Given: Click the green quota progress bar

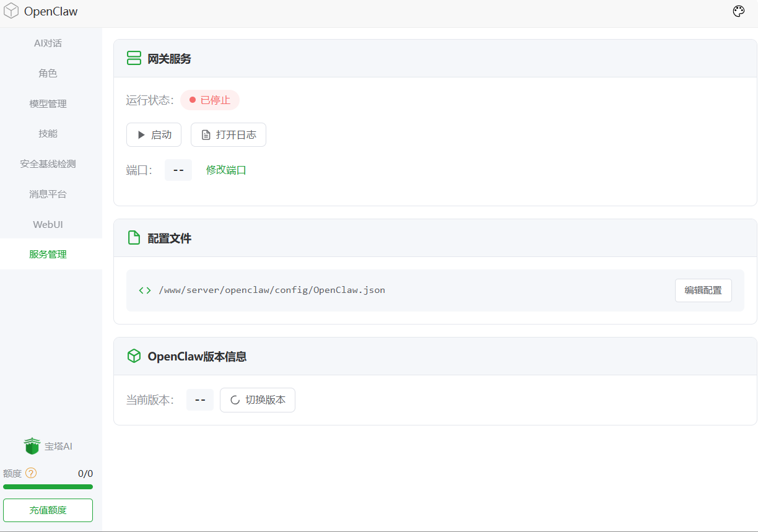Looking at the screenshot, I should [48, 487].
